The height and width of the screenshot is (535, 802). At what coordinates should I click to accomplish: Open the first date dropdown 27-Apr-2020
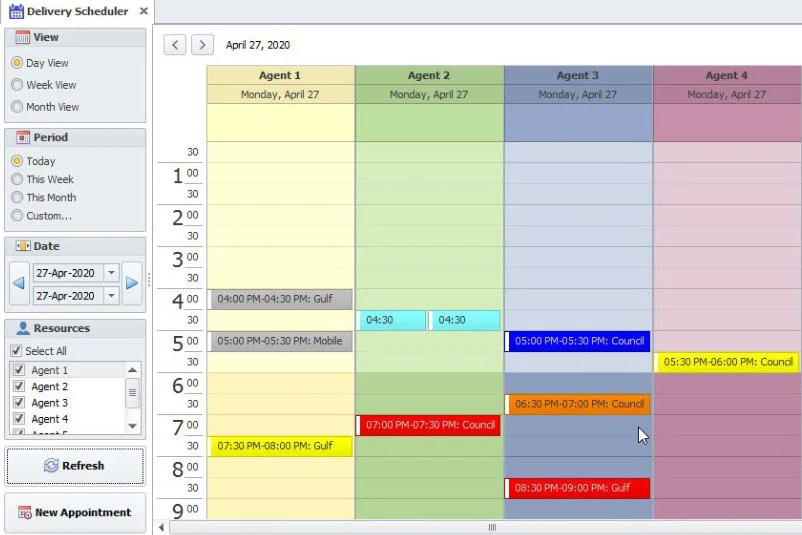(111, 273)
